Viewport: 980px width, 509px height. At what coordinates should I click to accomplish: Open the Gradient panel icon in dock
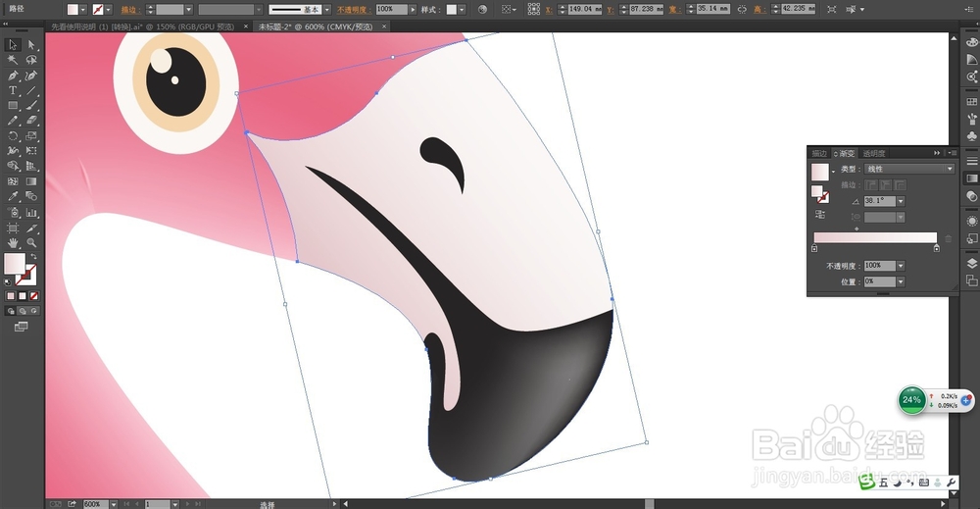point(972,178)
